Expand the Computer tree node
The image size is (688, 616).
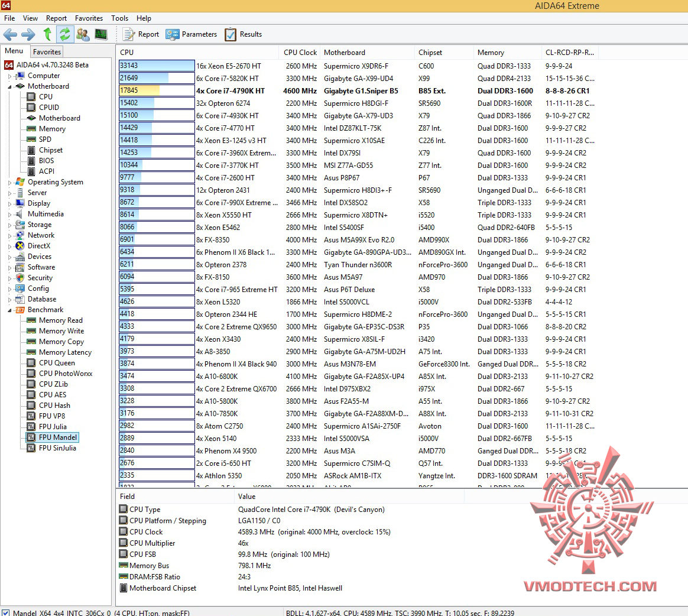[9, 76]
